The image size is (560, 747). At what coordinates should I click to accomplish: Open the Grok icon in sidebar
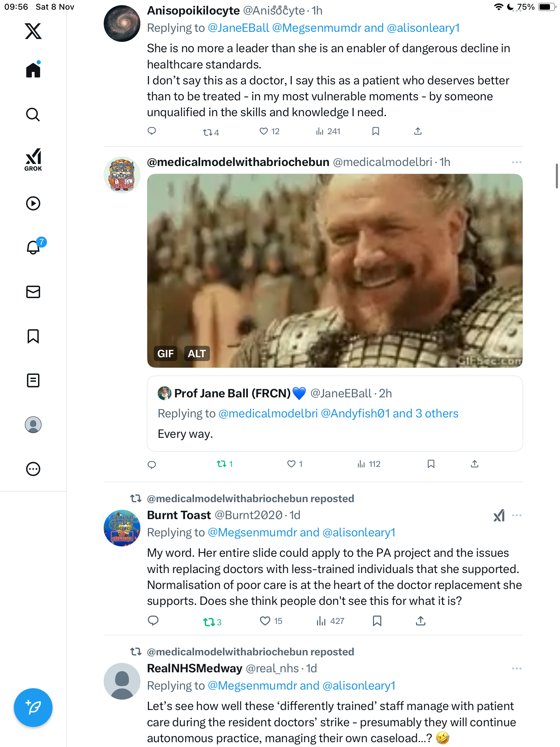33,159
